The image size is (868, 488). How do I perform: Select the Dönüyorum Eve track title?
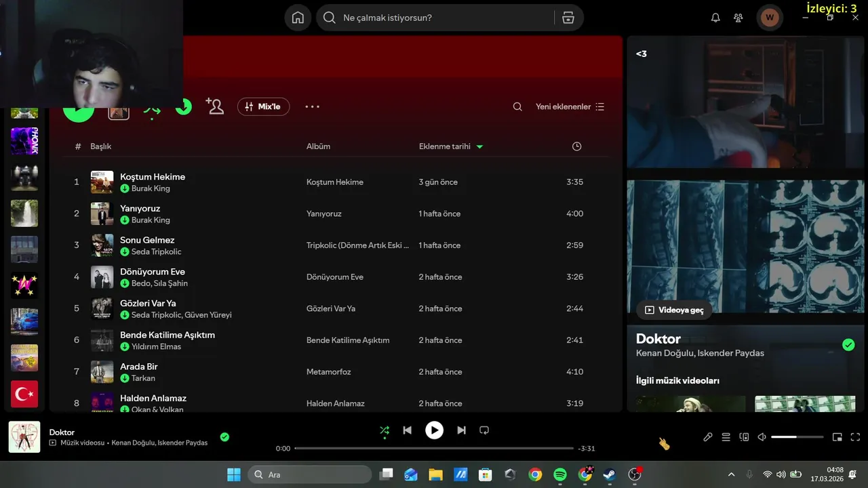click(153, 271)
